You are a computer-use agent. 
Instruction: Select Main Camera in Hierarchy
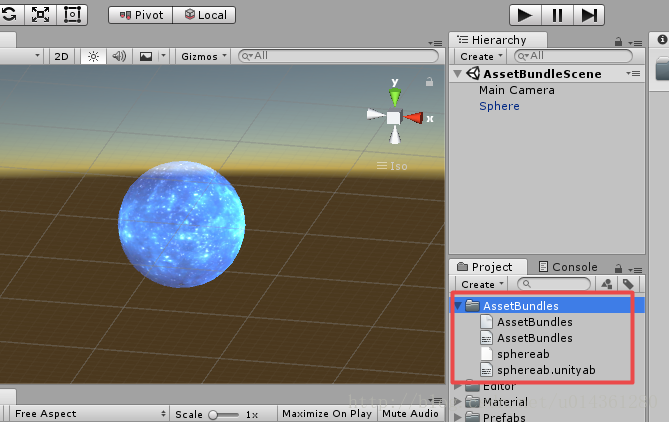pos(517,90)
